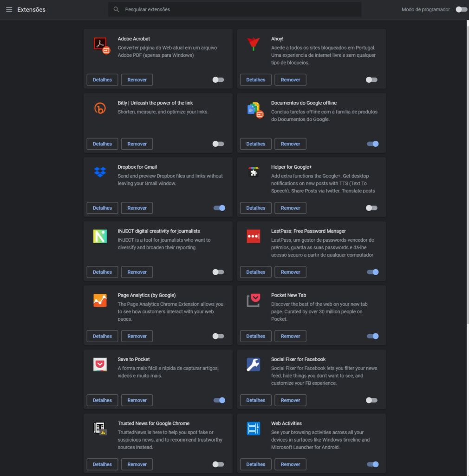This screenshot has width=469, height=476.
Task: Focus the Pesquisar extensões search field
Action: 234,9
